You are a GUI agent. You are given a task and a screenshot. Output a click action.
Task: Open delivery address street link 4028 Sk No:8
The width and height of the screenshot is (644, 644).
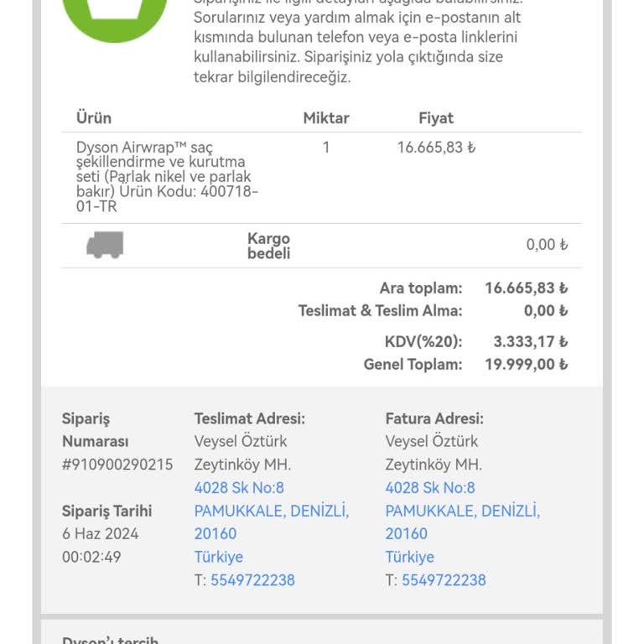pyautogui.click(x=239, y=488)
